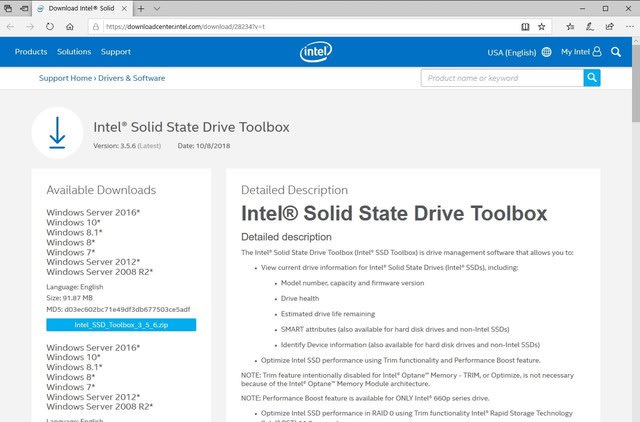The image size is (640, 422).
Task: Download Intel_SSD_Toolbox_3_5_6.zip
Action: [121, 325]
